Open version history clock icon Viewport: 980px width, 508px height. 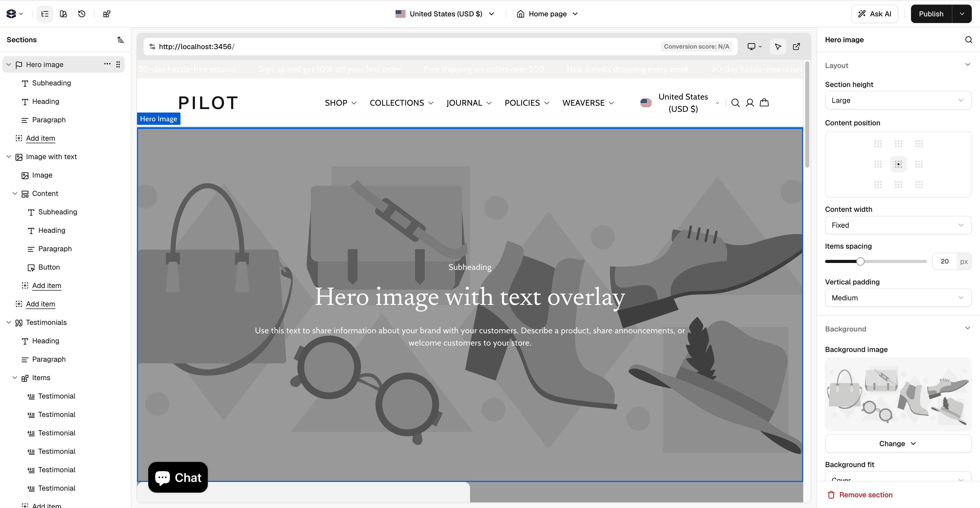tap(82, 14)
